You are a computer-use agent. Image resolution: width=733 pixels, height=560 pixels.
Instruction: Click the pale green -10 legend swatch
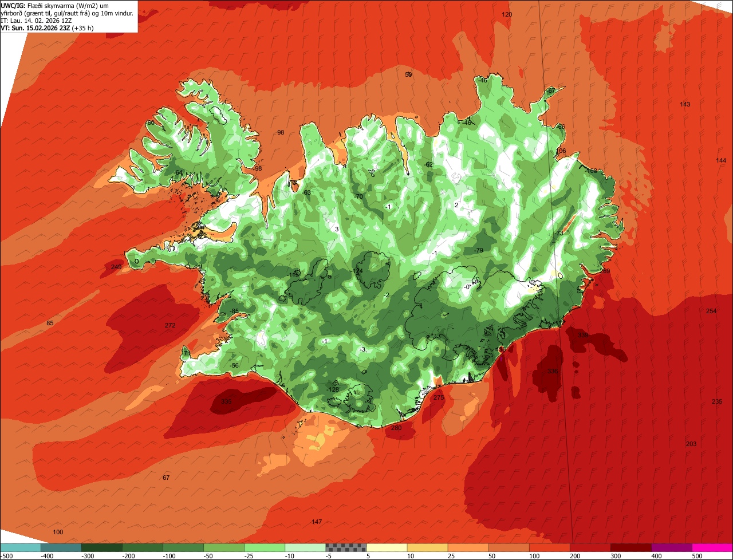click(305, 547)
